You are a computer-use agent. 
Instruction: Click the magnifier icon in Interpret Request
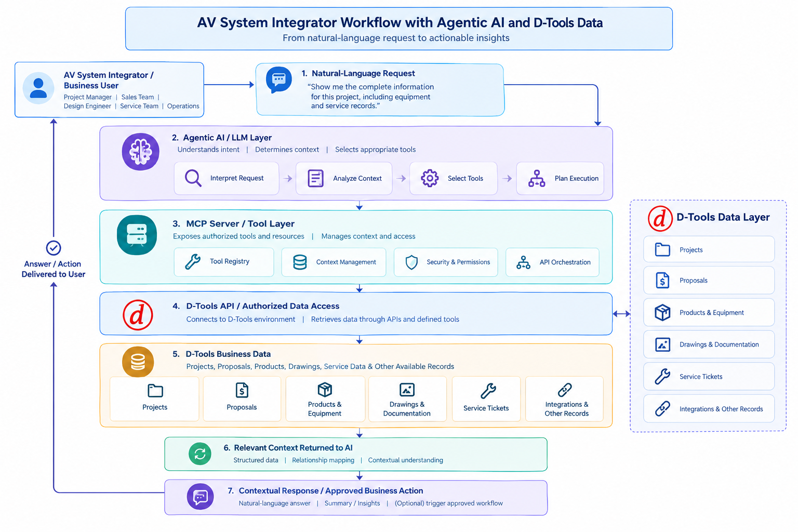(193, 178)
